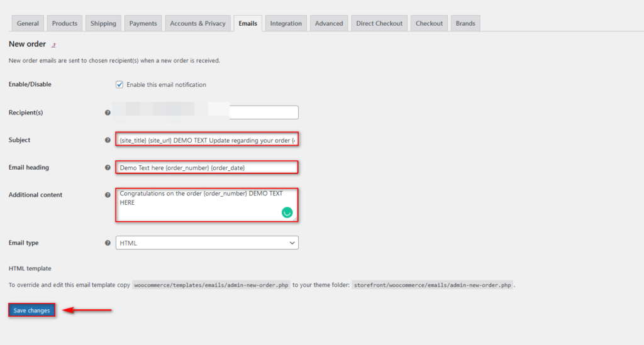Viewport: 644px width, 345px height.
Task: Click the Enable this email notification label
Action: tap(166, 84)
